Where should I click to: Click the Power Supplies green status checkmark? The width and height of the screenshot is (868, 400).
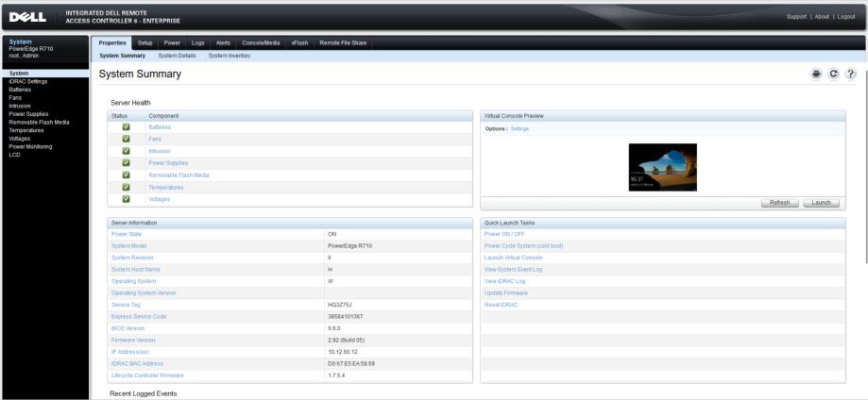(126, 163)
